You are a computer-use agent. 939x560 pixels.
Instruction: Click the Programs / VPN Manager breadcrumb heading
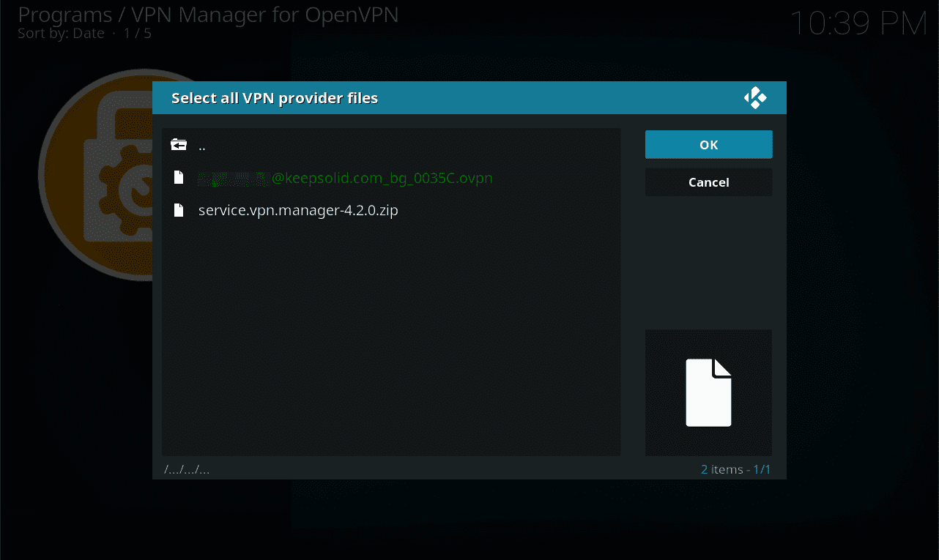(x=208, y=15)
